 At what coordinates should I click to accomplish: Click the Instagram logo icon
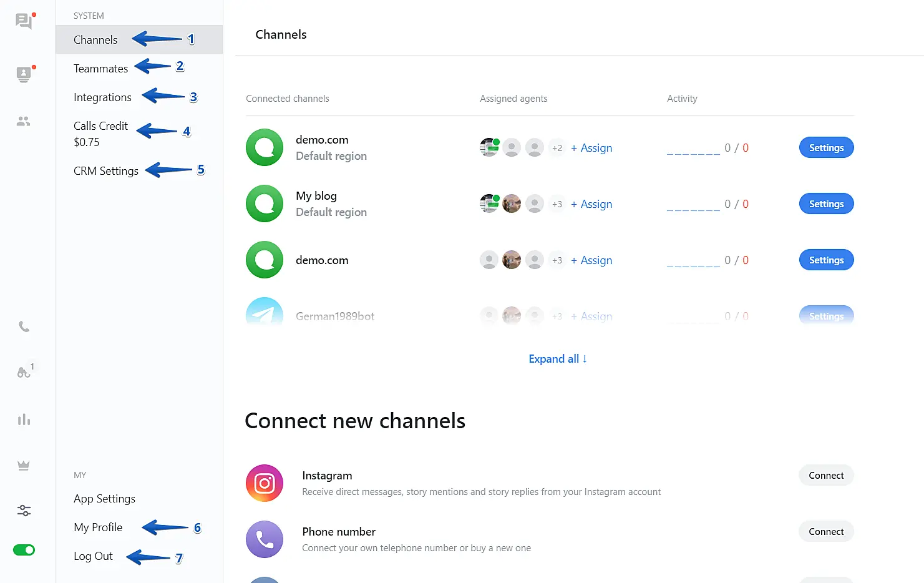coord(265,483)
